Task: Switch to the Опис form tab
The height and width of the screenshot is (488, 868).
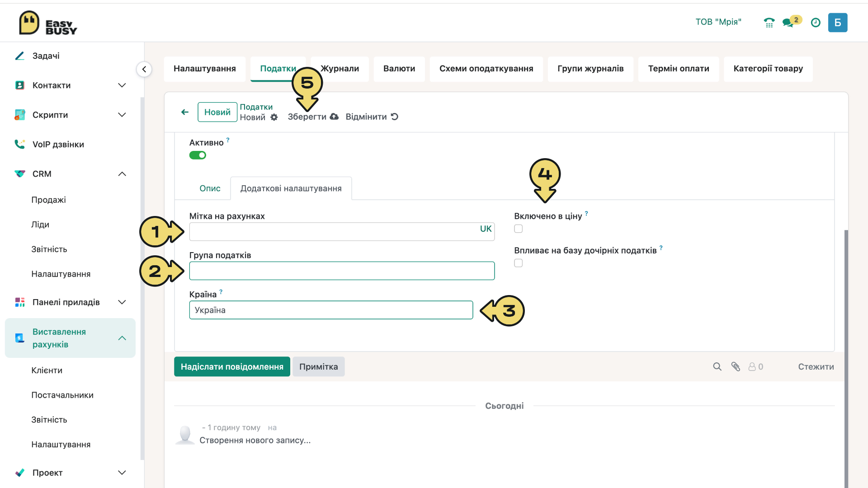Action: (x=210, y=188)
